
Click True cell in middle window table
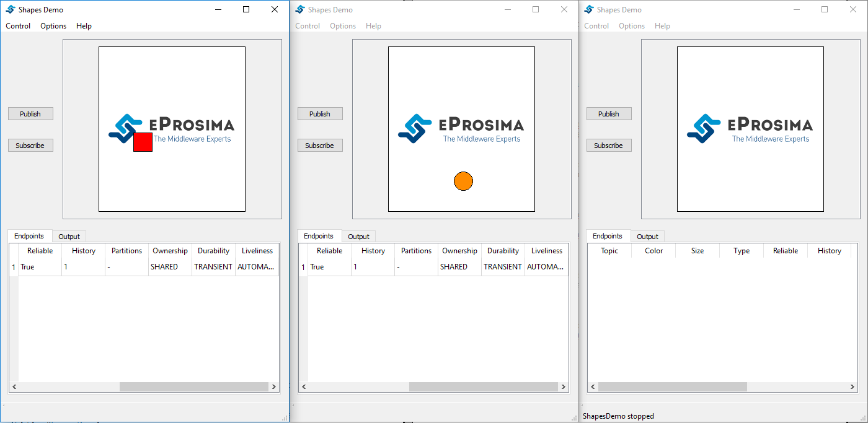(330, 267)
